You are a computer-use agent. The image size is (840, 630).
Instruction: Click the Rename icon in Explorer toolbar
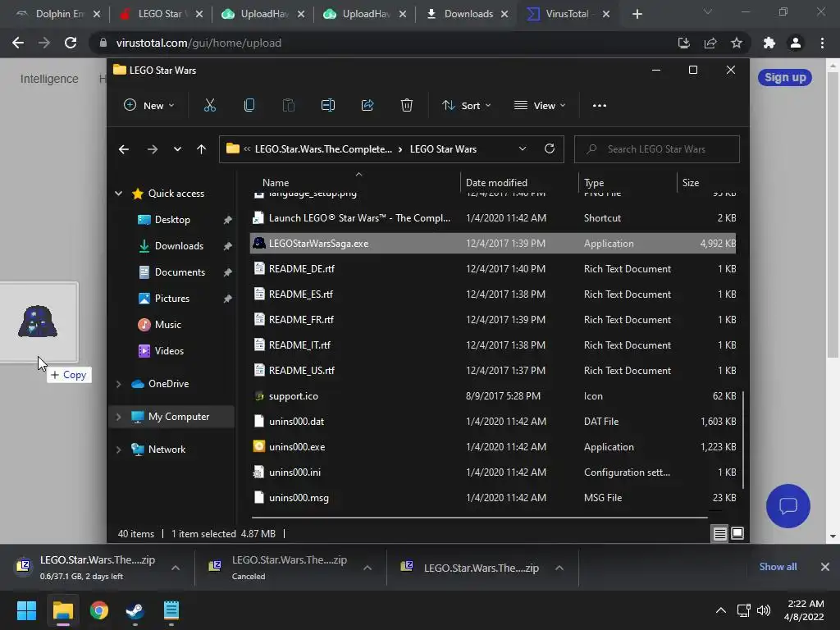[x=328, y=106]
